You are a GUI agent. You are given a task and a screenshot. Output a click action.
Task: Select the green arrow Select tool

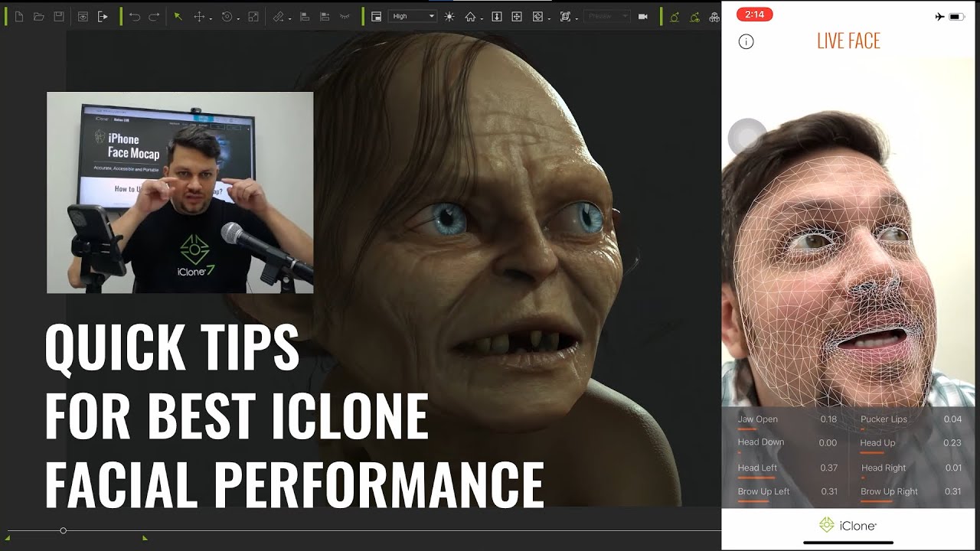[178, 16]
